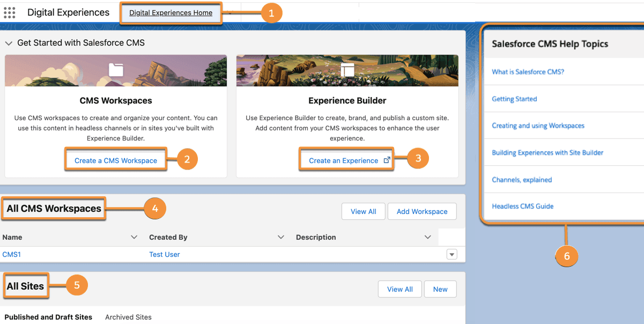Viewport: 644px width, 324px height.
Task: Open the CMS1 workspace link
Action: coord(12,254)
